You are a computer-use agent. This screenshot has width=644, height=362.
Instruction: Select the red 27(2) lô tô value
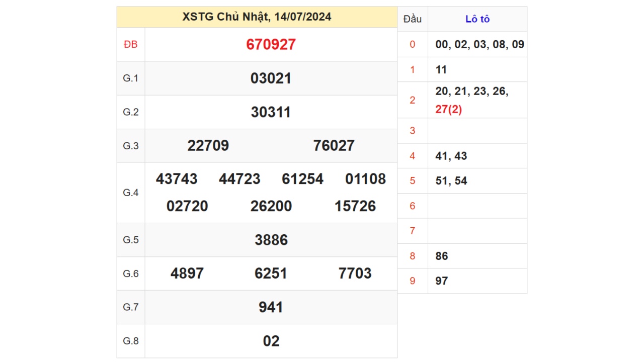[449, 109]
